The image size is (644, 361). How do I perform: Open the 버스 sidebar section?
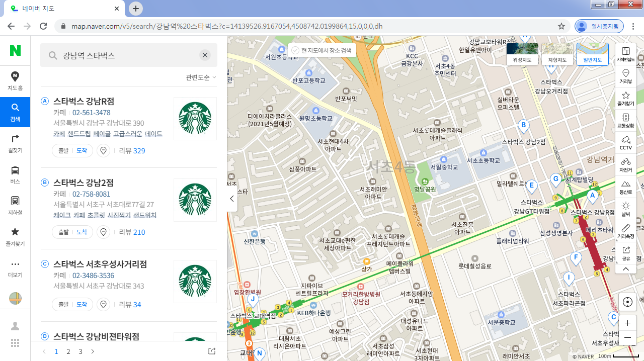(15, 174)
